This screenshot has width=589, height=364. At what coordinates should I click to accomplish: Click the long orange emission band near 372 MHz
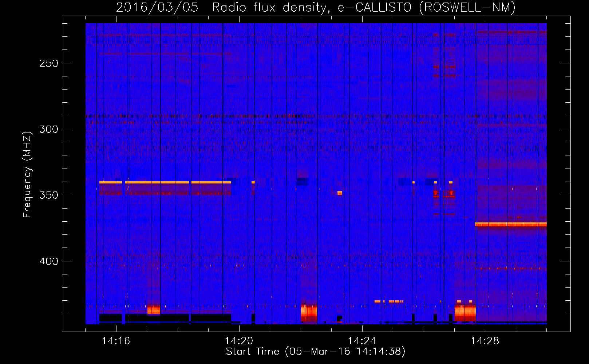pos(511,224)
